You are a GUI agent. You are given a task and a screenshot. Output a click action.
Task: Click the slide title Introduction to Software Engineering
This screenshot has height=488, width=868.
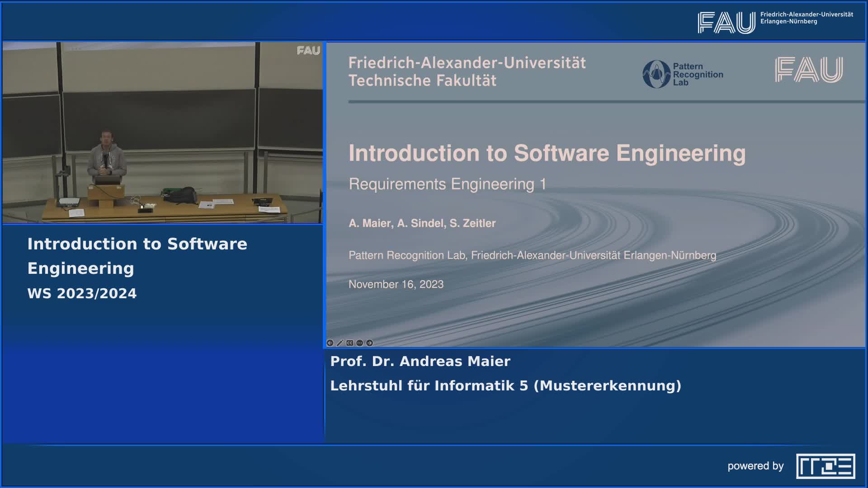[547, 153]
